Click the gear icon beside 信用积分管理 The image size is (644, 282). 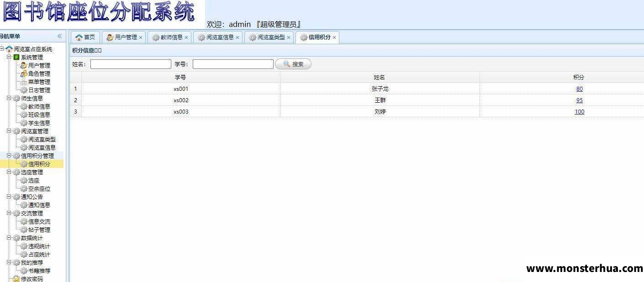tap(16, 156)
